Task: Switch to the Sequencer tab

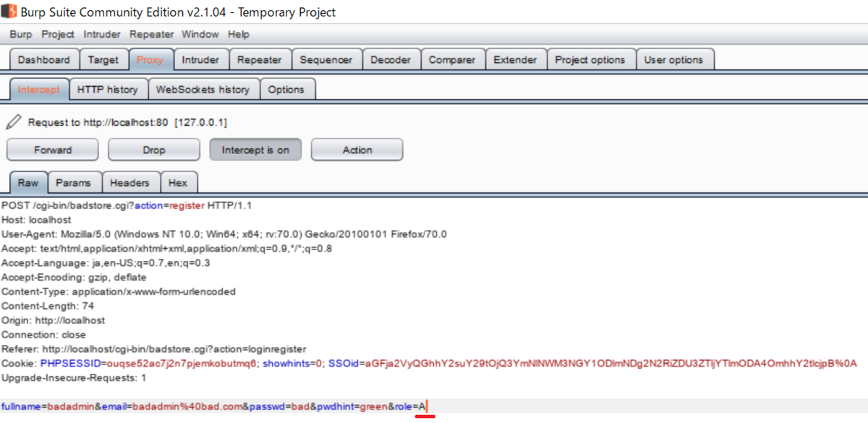Action: 326,60
